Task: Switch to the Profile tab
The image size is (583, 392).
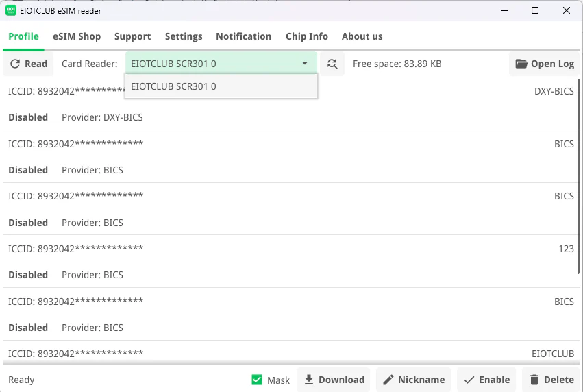Action: click(23, 36)
